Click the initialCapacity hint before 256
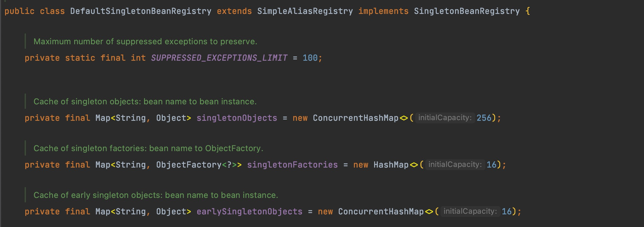This screenshot has height=227, width=644. coord(445,118)
